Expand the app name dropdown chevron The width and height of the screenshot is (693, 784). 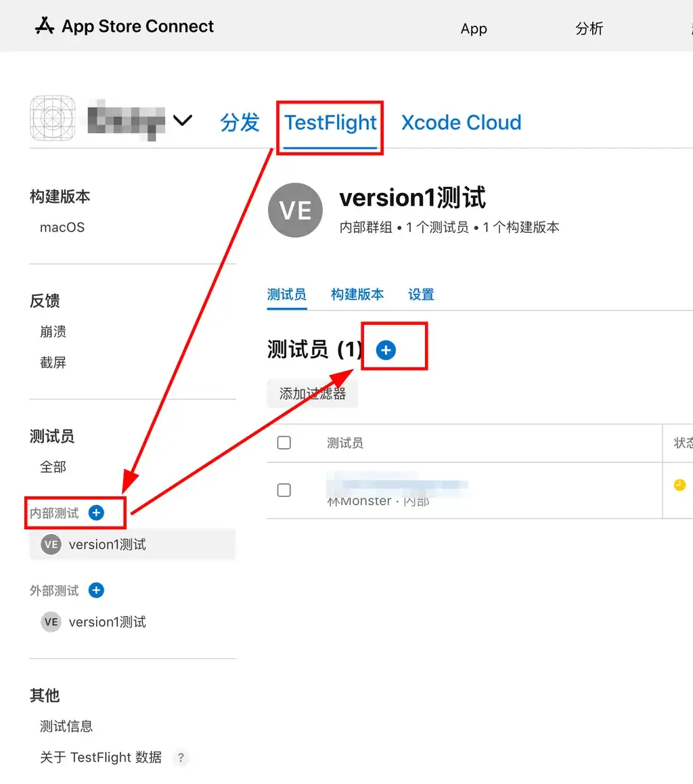coord(182,120)
